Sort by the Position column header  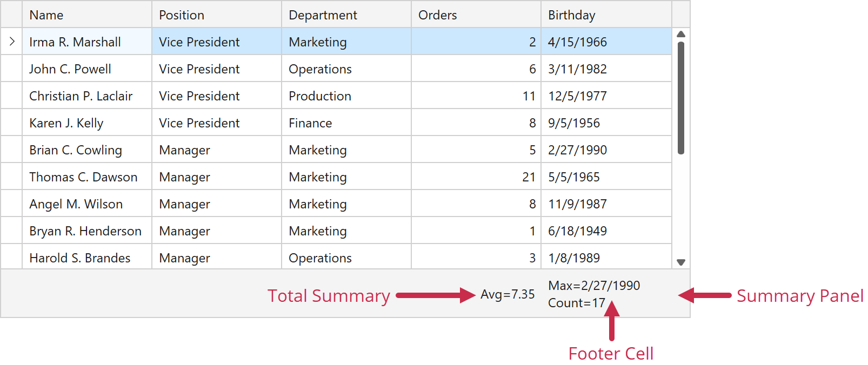(x=216, y=15)
